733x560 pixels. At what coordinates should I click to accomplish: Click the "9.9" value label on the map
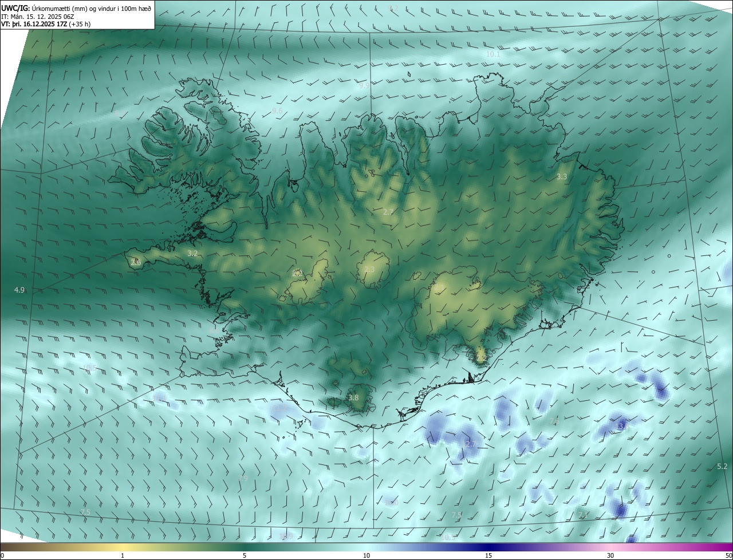pyautogui.click(x=364, y=86)
